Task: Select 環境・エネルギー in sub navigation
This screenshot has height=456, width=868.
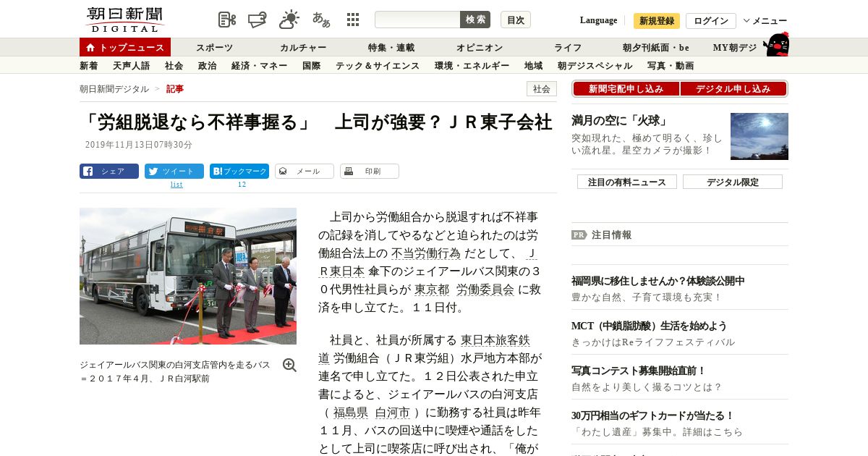Action: pyautogui.click(x=472, y=66)
